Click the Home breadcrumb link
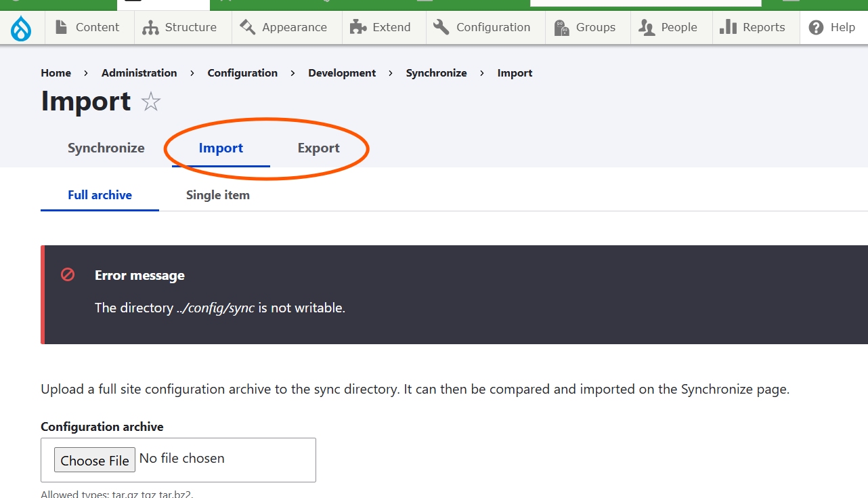Image resolution: width=868 pixels, height=498 pixels. click(x=56, y=72)
